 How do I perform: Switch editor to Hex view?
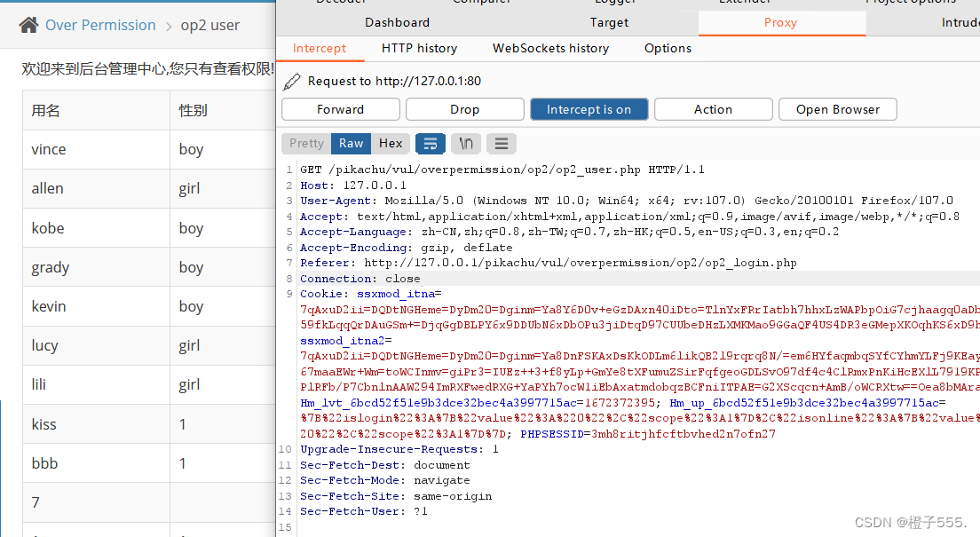click(391, 144)
